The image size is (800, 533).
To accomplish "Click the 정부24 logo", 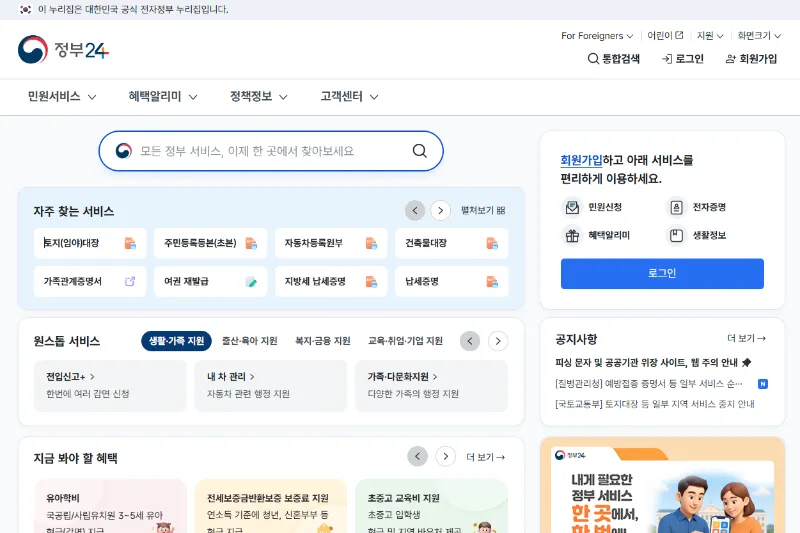I will pyautogui.click(x=63, y=49).
